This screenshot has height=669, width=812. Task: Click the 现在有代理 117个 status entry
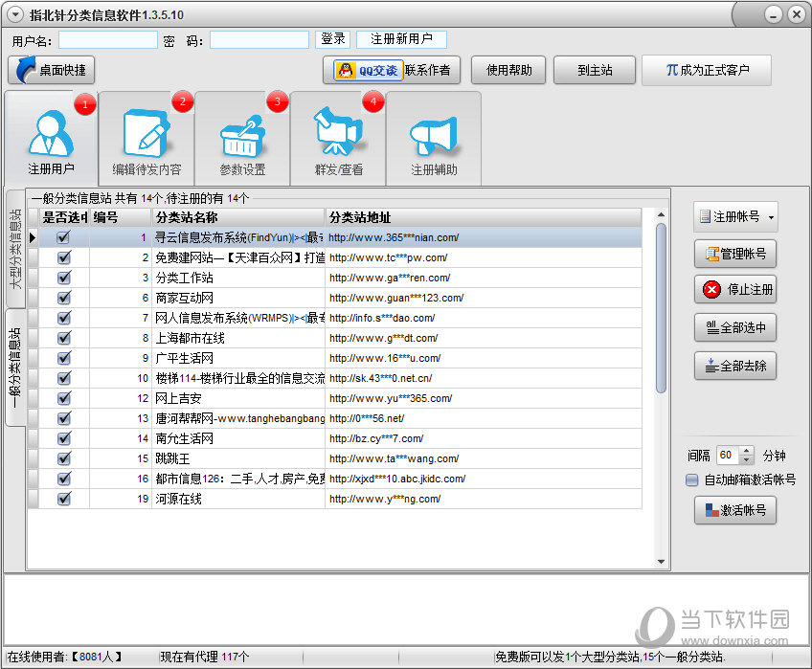pyautogui.click(x=205, y=657)
